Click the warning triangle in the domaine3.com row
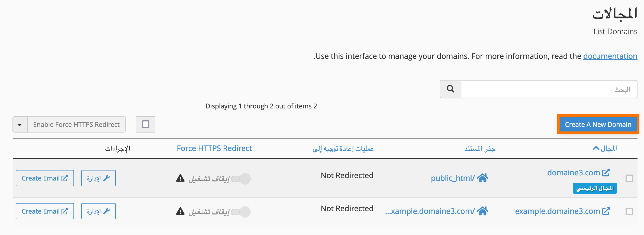The height and width of the screenshot is (235, 644). pos(180,178)
